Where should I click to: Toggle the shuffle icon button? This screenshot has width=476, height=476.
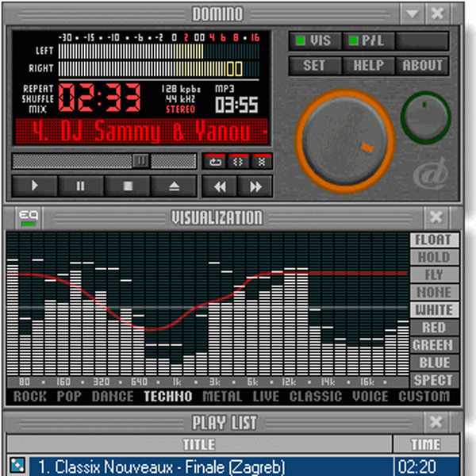coord(238,161)
